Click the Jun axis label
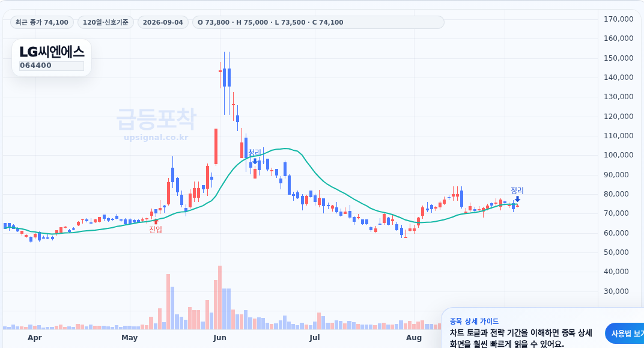Screen dimensions: 644x348 click(220, 338)
